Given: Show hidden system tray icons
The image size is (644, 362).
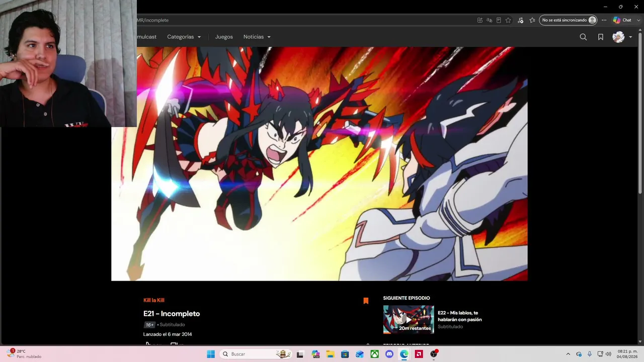Looking at the screenshot, I should 568,354.
